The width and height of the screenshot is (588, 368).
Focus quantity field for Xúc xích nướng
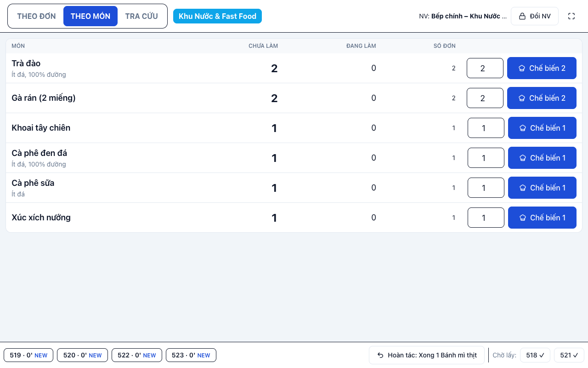click(486, 218)
